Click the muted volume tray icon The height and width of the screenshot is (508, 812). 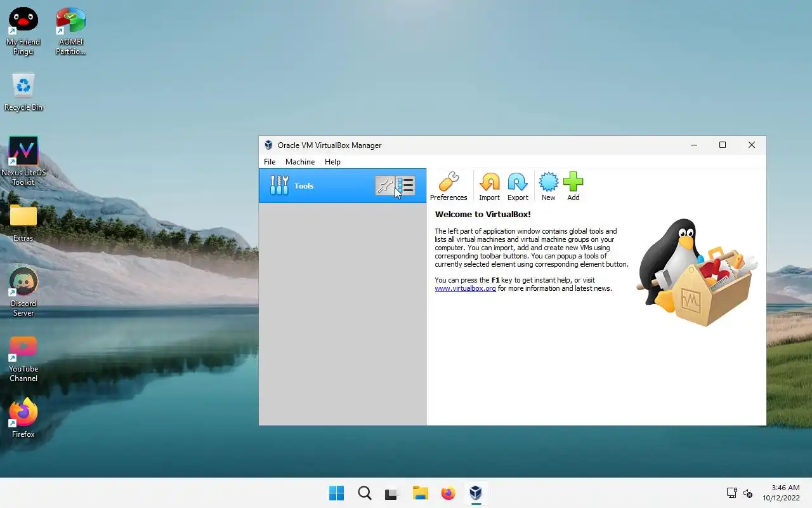tap(748, 493)
